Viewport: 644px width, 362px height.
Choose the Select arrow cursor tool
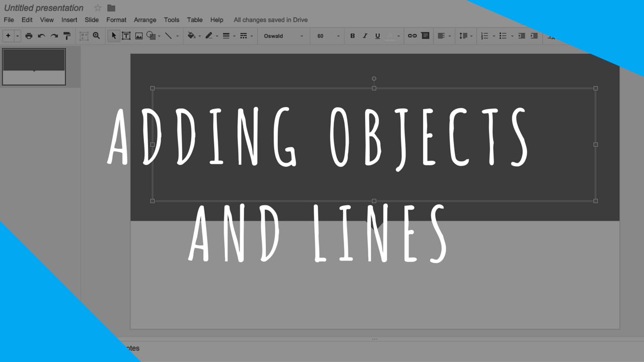(114, 36)
